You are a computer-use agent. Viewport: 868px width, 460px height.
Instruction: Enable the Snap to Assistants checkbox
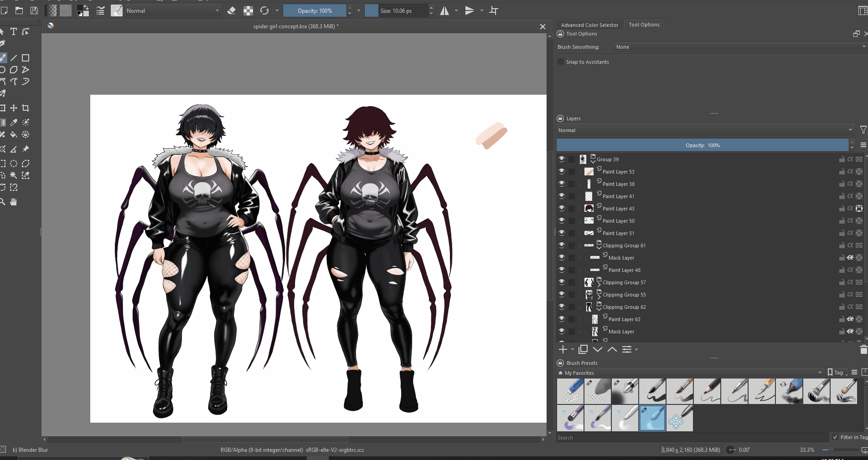pyautogui.click(x=561, y=62)
